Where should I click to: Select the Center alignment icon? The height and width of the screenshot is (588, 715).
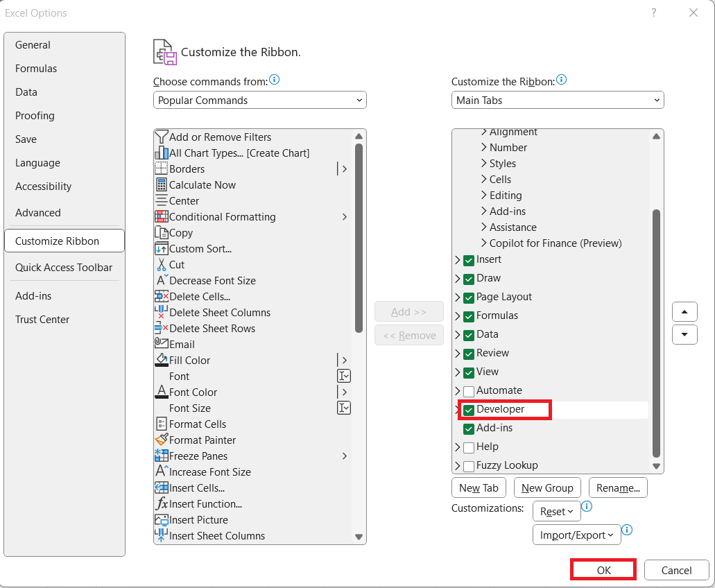162,200
